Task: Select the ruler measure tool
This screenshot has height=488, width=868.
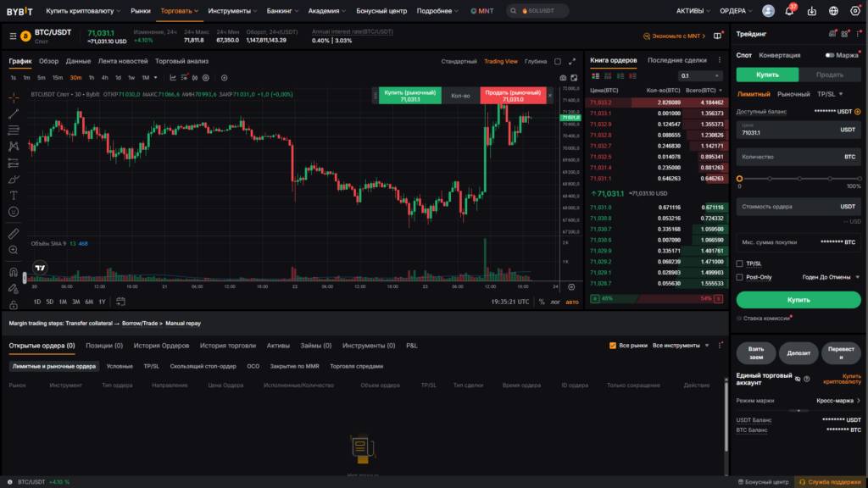Action: 14,232
